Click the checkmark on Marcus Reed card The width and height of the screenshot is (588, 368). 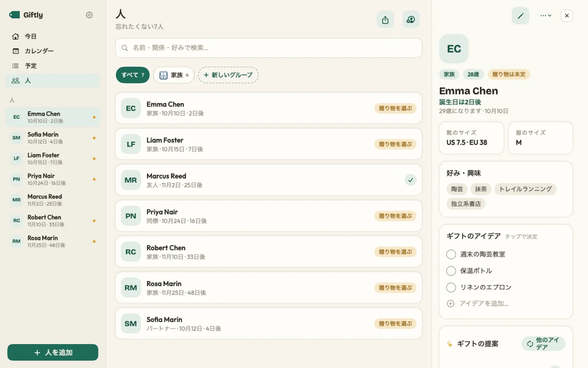click(x=410, y=180)
